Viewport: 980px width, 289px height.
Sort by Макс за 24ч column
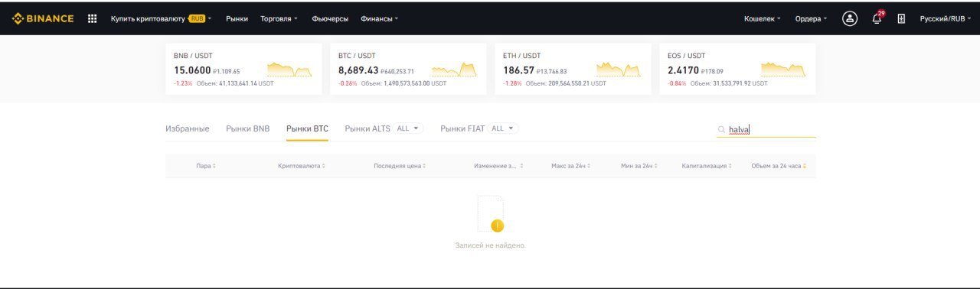pyautogui.click(x=571, y=166)
